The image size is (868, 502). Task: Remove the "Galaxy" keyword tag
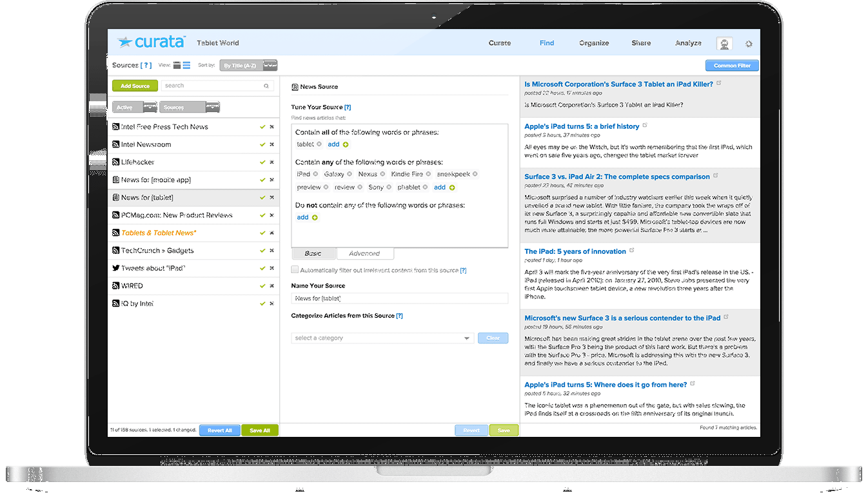pyautogui.click(x=350, y=174)
